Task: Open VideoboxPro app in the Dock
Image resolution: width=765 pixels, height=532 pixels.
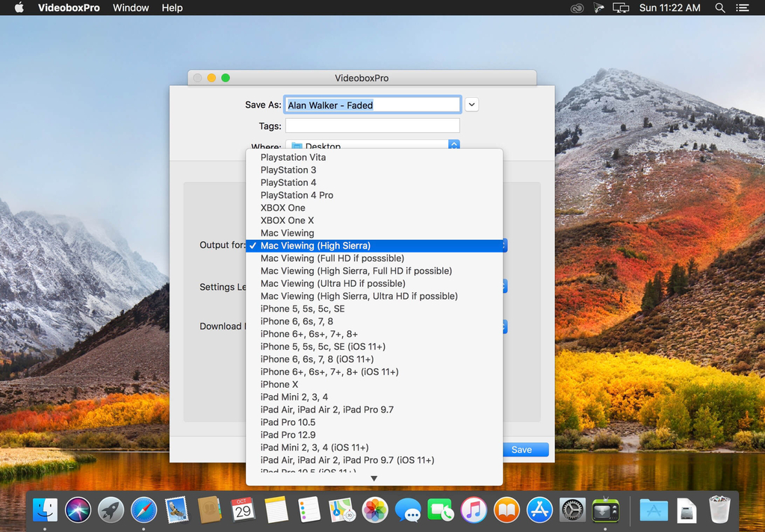Action: [605, 510]
